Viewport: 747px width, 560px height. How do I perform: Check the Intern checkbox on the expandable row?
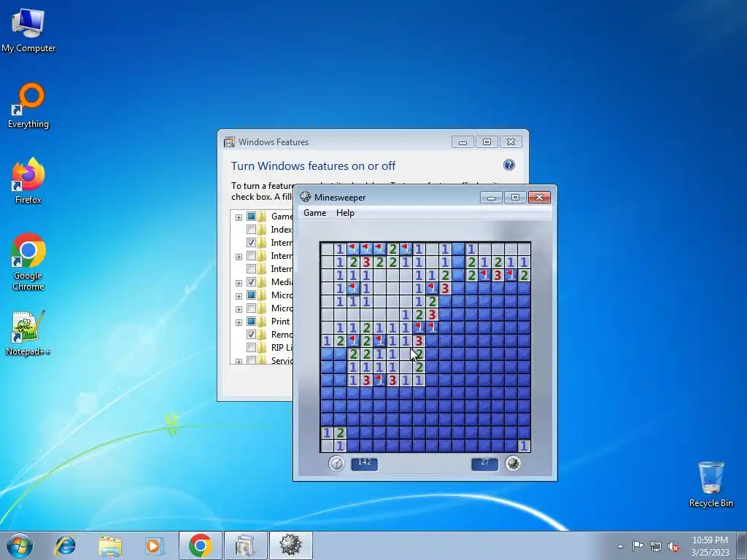[x=251, y=256]
